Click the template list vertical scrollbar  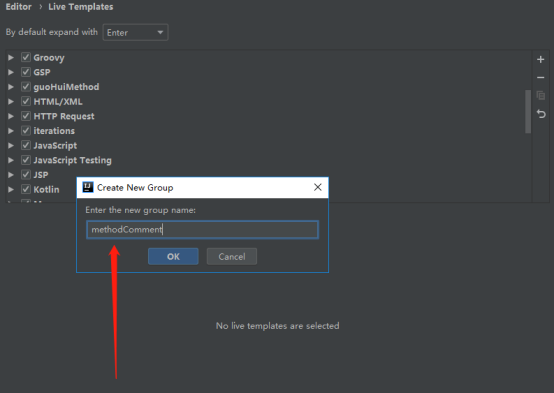[528, 111]
